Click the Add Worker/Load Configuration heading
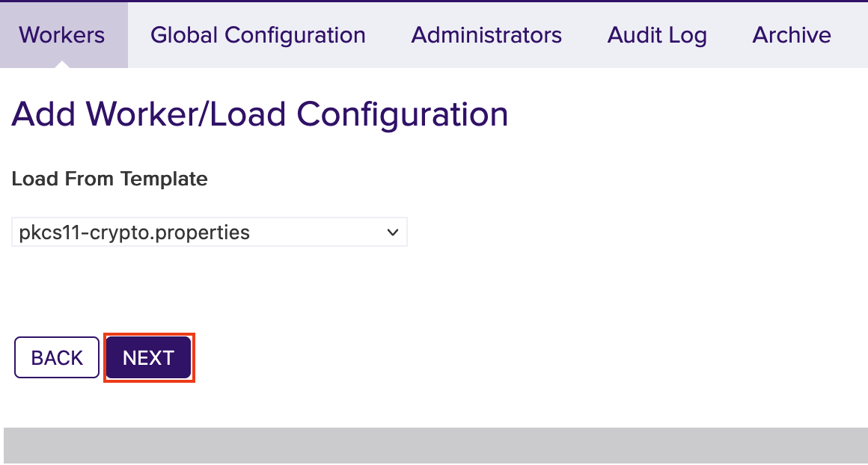 point(260,114)
